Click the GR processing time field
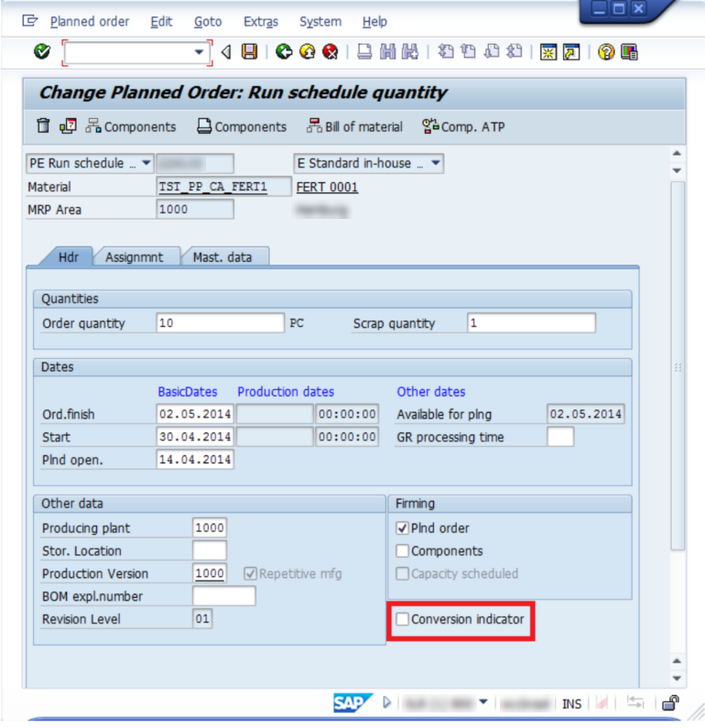 (560, 437)
